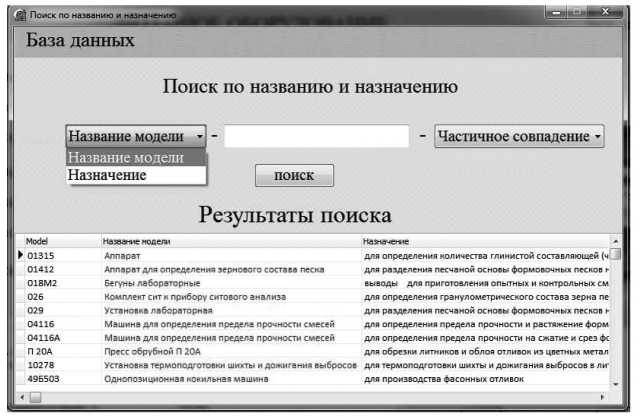Close the search window
Viewport: 637px width, 419px height.
pos(605,12)
